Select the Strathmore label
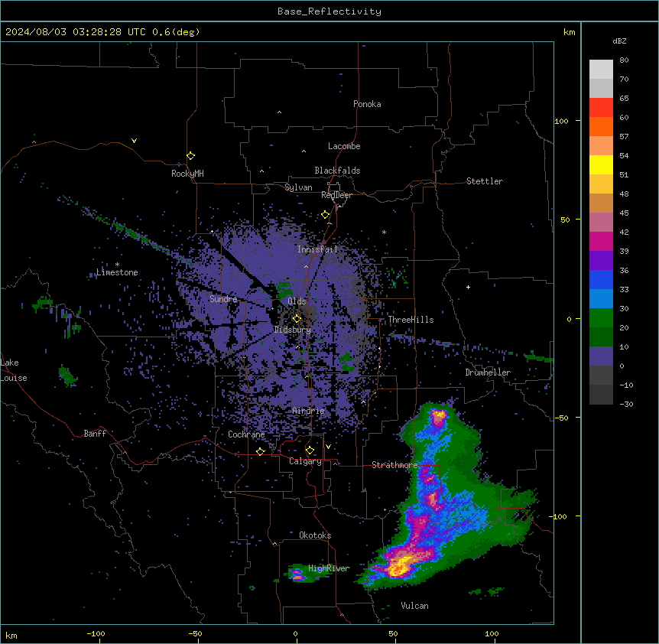 (394, 465)
